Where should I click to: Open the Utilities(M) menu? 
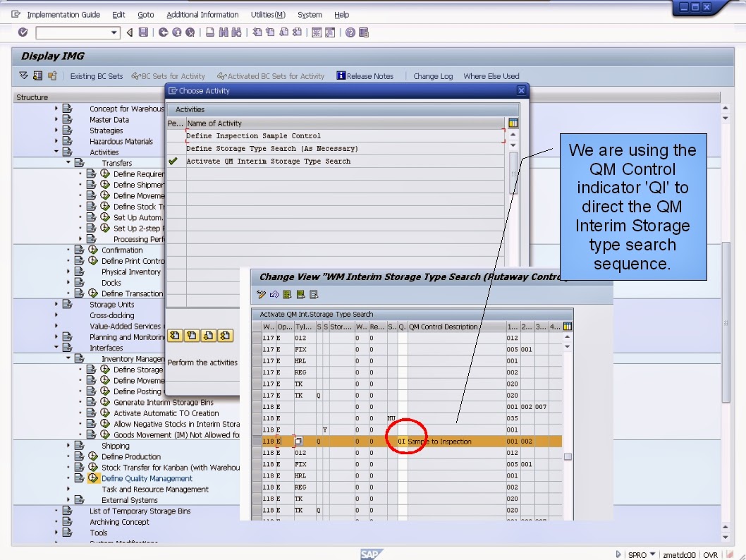click(x=267, y=14)
